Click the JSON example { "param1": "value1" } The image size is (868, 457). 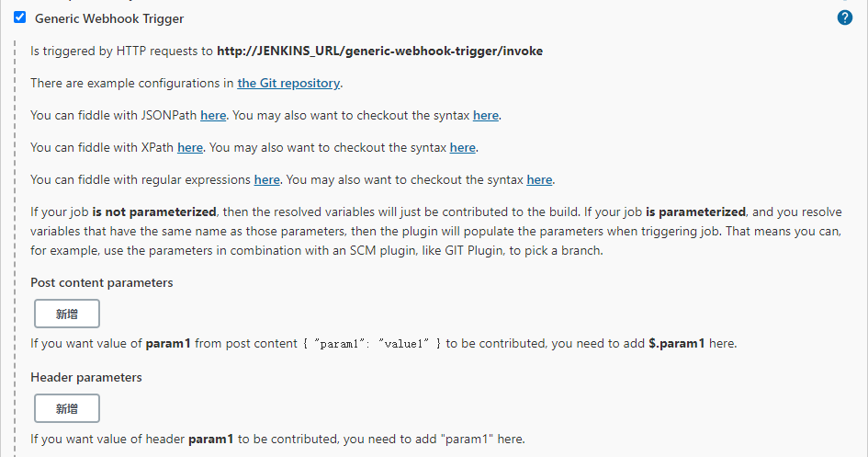(x=371, y=344)
